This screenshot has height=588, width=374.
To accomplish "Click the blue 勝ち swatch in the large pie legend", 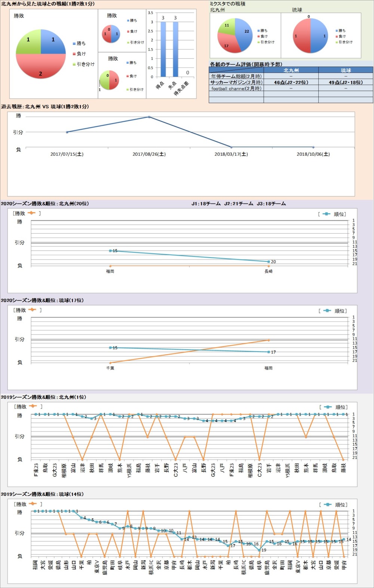I will pos(74,43).
